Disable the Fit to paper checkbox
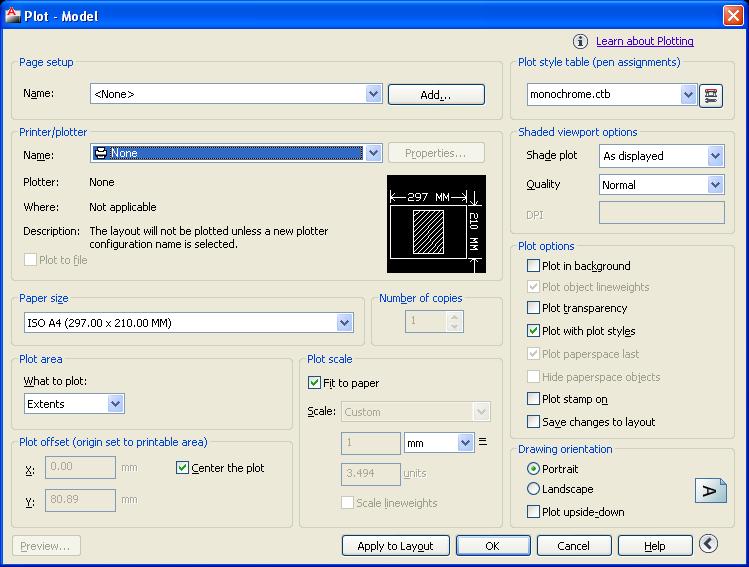This screenshot has height=567, width=749. pyautogui.click(x=315, y=383)
